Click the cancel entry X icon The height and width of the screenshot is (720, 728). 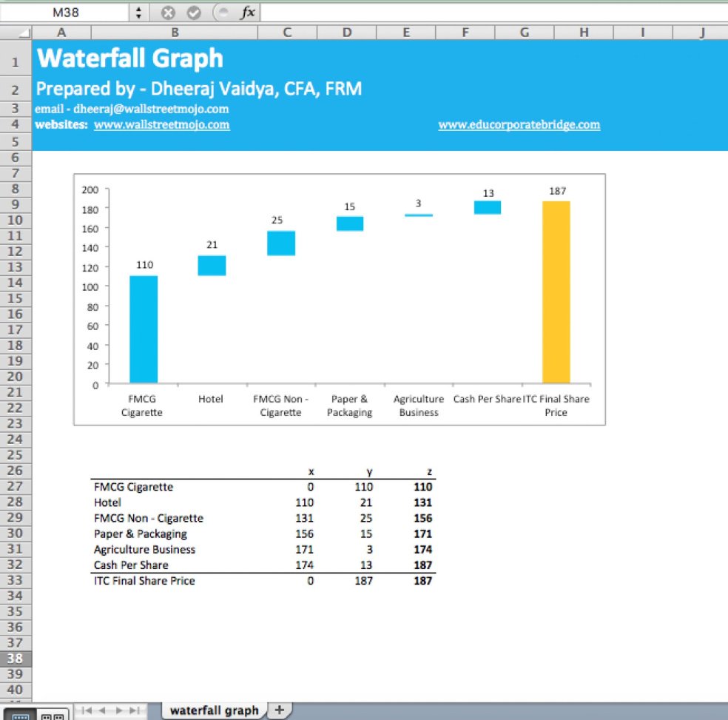(168, 12)
